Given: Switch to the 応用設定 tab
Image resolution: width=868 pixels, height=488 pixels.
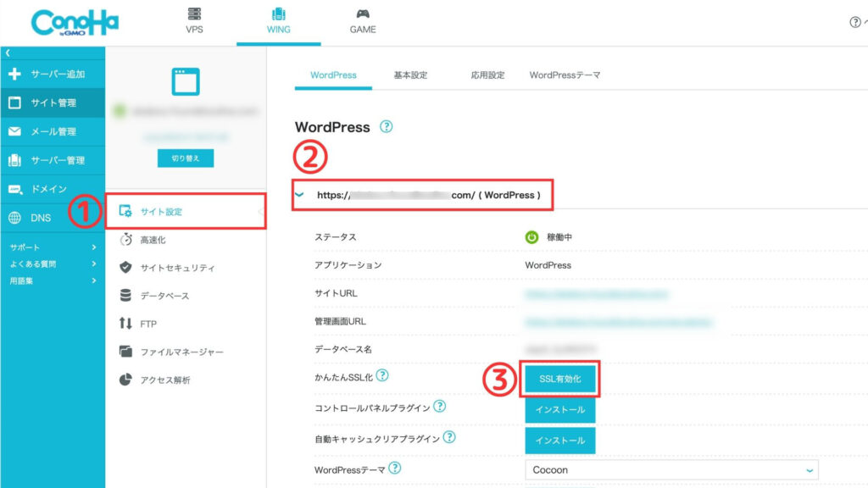Looking at the screenshot, I should 487,75.
